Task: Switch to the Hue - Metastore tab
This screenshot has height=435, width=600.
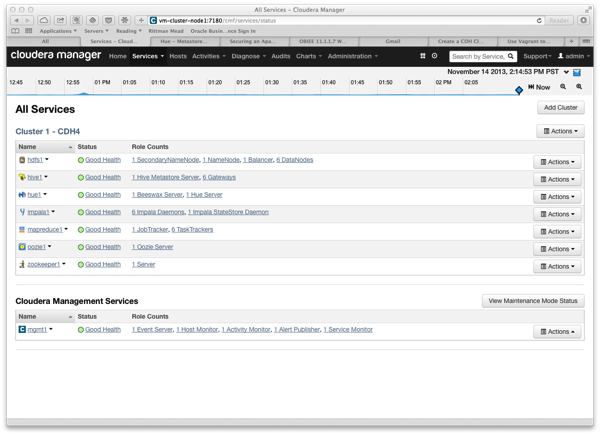Action: [184, 41]
